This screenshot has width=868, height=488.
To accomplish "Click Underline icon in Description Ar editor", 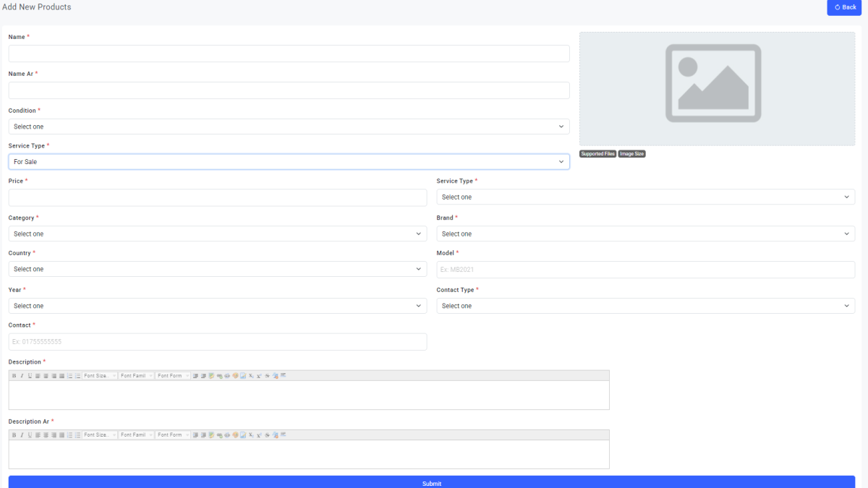I will 30,435.
